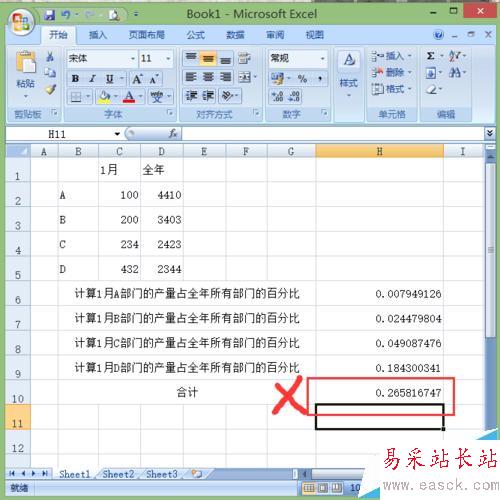Apply comma style number format

pos(320,79)
